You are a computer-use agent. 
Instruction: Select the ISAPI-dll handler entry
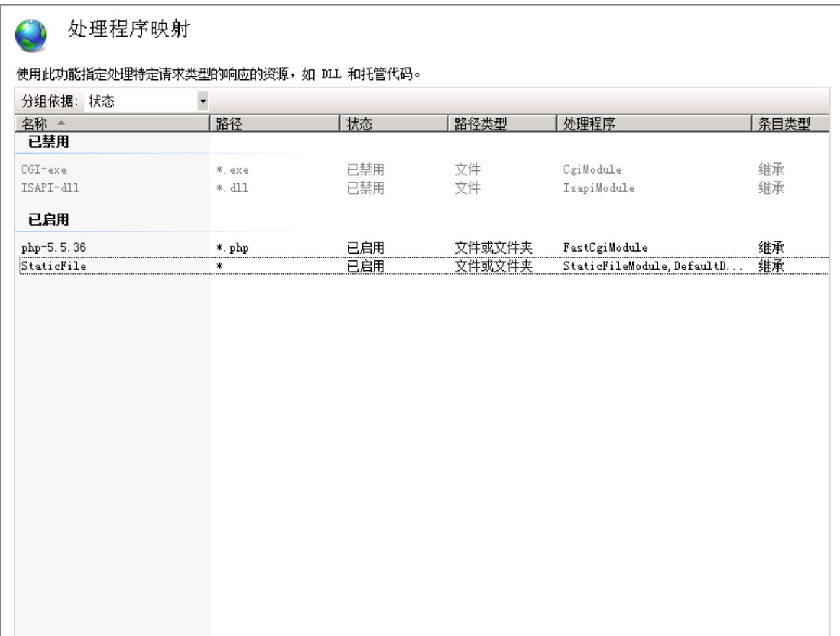[x=50, y=188]
